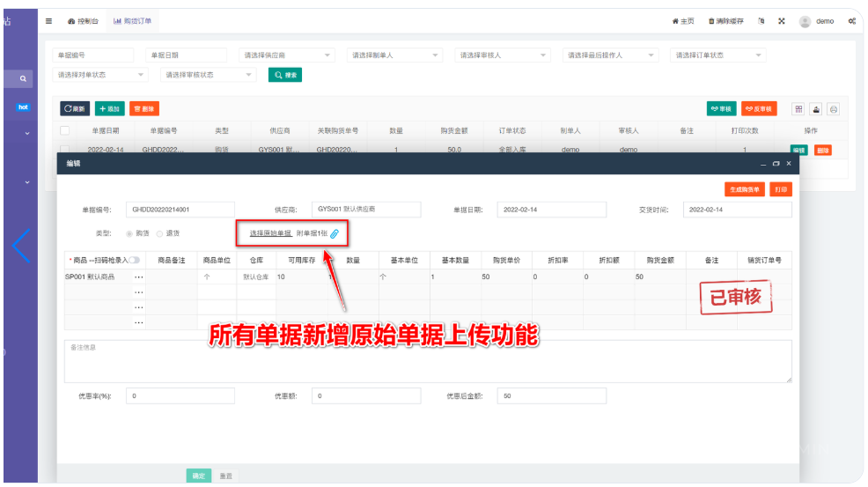The image size is (868, 487).
Task: Expand the 请选择订单状态 dropdown
Action: click(x=717, y=55)
